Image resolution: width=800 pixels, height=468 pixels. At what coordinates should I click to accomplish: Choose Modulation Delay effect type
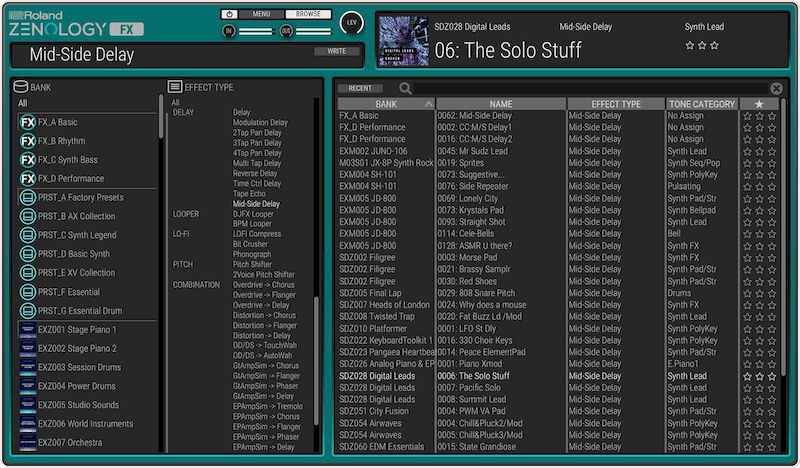coord(260,122)
